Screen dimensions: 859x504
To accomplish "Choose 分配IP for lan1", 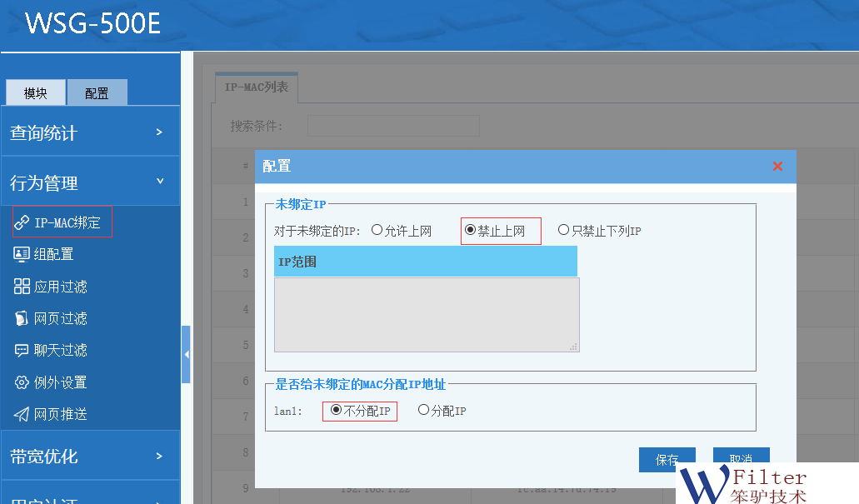I will (x=424, y=411).
